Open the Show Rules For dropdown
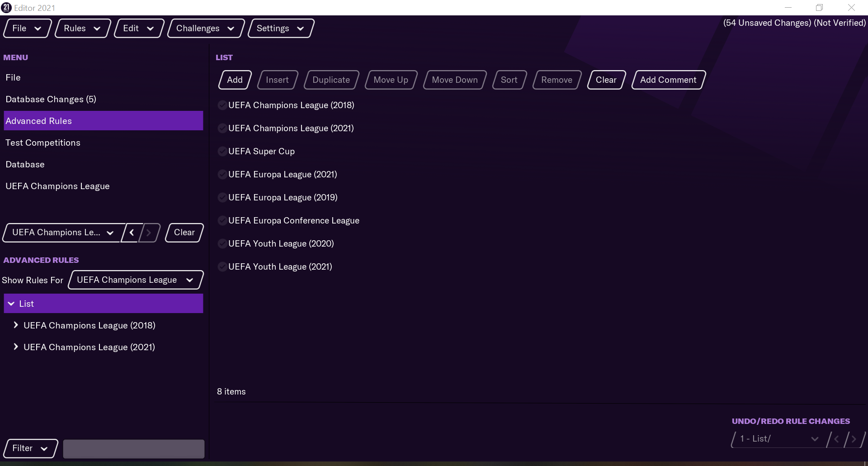 (x=135, y=280)
